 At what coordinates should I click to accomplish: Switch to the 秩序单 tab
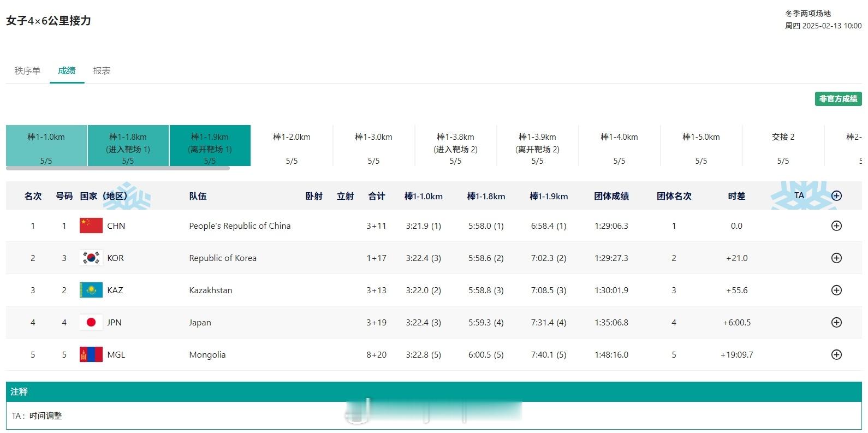[27, 70]
